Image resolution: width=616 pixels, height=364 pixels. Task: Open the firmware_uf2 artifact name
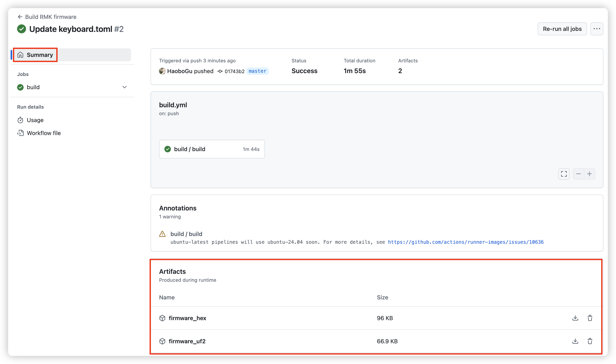pyautogui.click(x=187, y=341)
